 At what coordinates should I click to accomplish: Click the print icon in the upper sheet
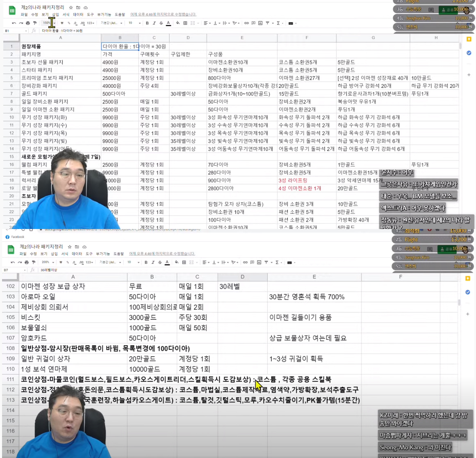[28, 23]
